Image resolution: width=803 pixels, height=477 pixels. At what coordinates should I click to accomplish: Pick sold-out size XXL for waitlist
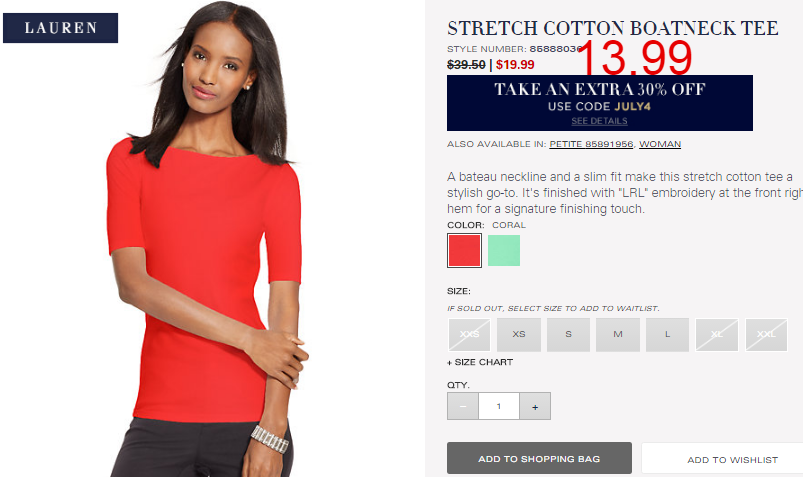(x=766, y=335)
